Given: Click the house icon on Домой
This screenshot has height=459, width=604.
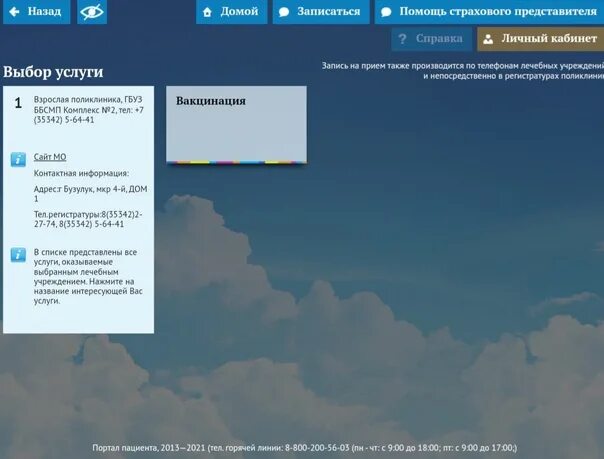Looking at the screenshot, I should 207,12.
